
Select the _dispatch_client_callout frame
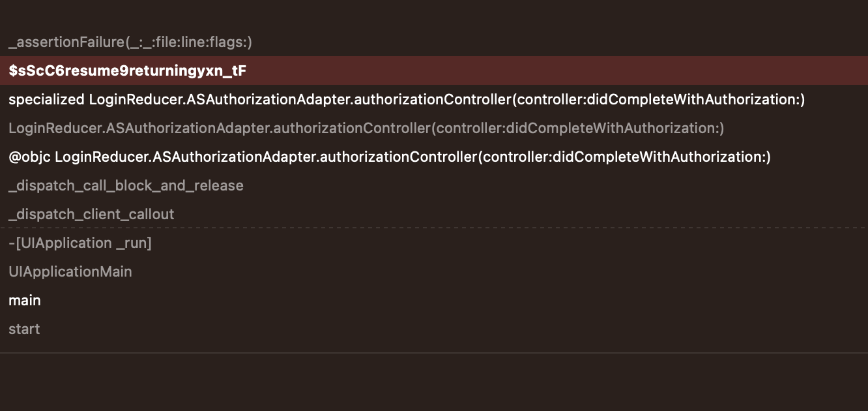pos(91,215)
